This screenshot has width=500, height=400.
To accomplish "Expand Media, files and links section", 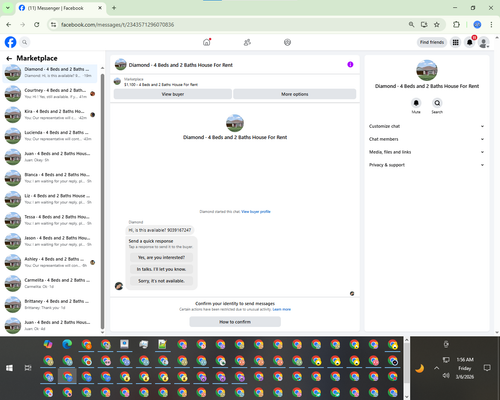I will point(427,152).
